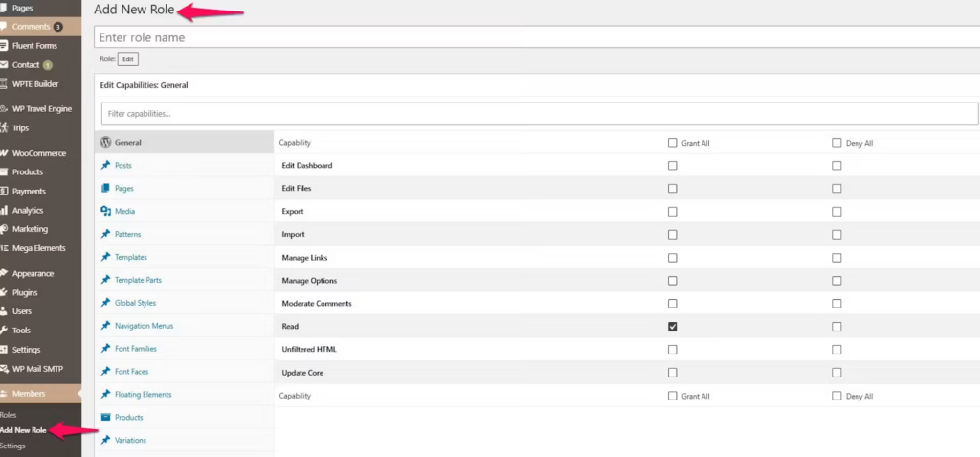This screenshot has width=980, height=457.
Task: Click the archive icon beside Products tab
Action: point(105,417)
